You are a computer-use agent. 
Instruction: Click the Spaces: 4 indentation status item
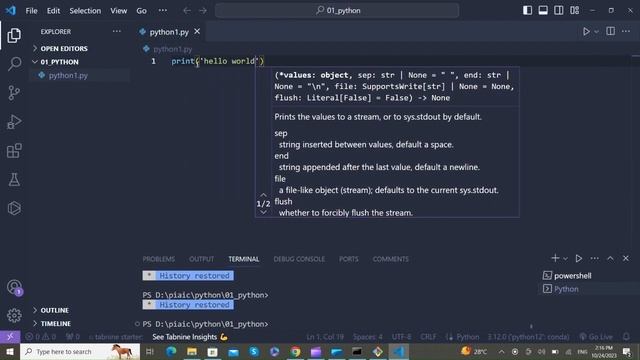pos(368,337)
